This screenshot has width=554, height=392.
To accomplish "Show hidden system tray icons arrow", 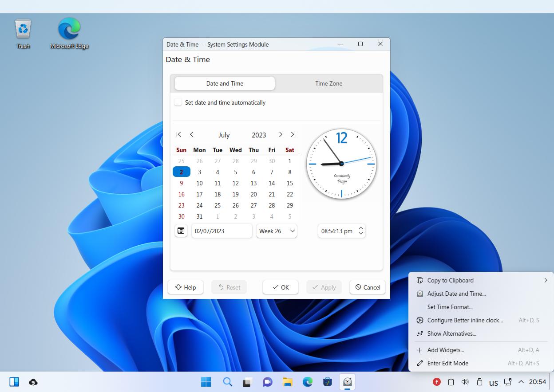I will pyautogui.click(x=521, y=382).
